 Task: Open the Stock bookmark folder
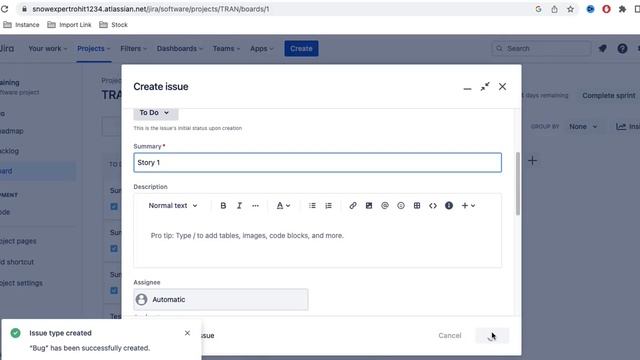tap(113, 25)
